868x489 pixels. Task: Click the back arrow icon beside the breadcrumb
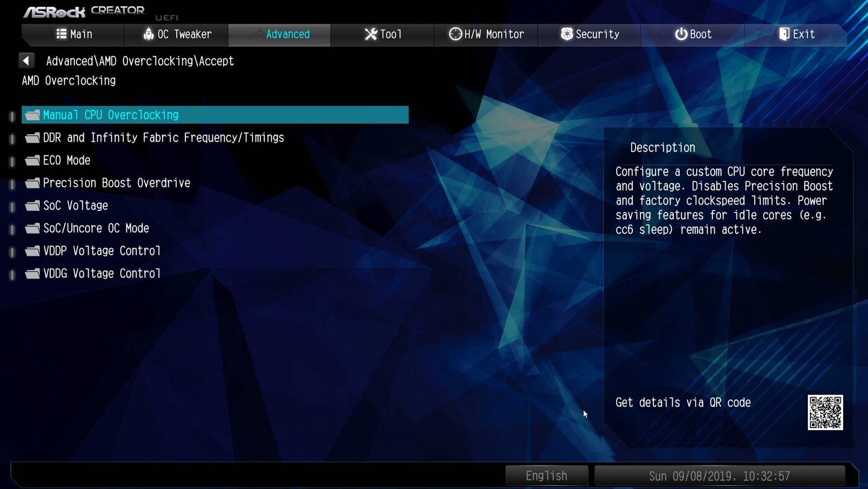(26, 61)
